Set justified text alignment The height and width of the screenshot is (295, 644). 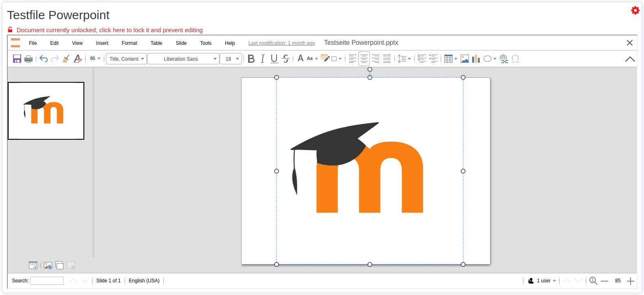click(387, 59)
